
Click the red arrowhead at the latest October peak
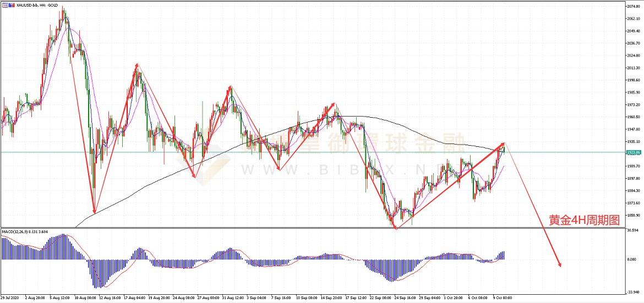(503, 144)
